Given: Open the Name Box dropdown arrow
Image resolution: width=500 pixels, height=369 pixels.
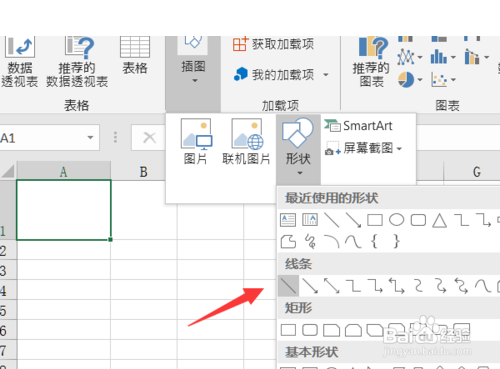Looking at the screenshot, I should (90, 138).
